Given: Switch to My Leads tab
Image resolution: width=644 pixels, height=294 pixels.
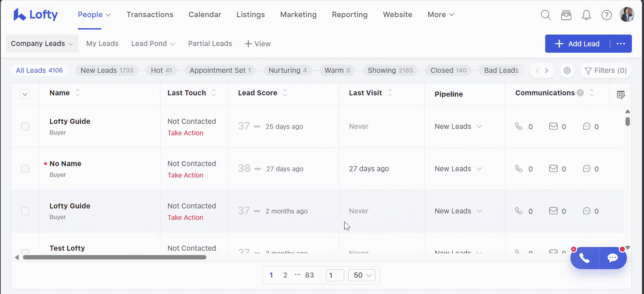Looking at the screenshot, I should (102, 44).
